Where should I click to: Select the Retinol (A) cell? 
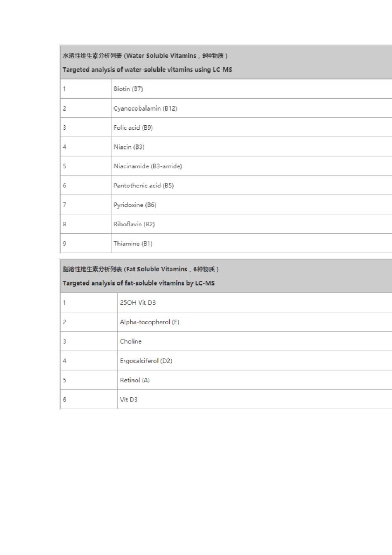pyautogui.click(x=135, y=380)
